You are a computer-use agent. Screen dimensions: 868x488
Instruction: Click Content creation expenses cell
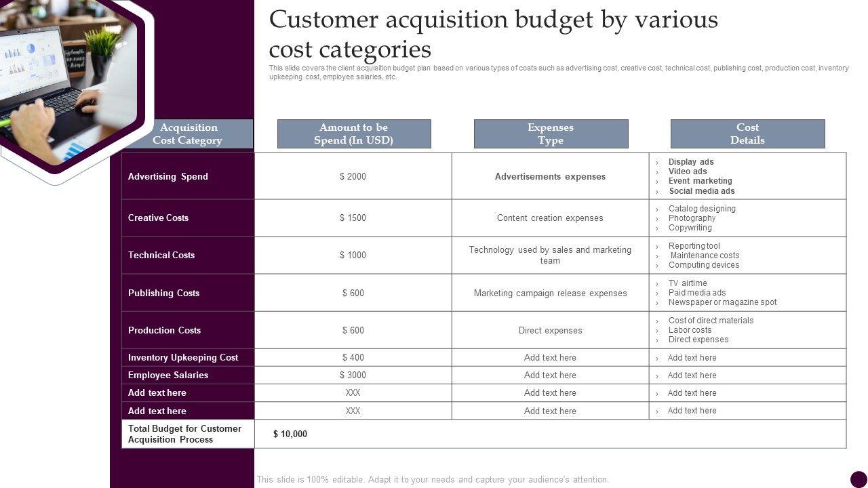(x=550, y=218)
